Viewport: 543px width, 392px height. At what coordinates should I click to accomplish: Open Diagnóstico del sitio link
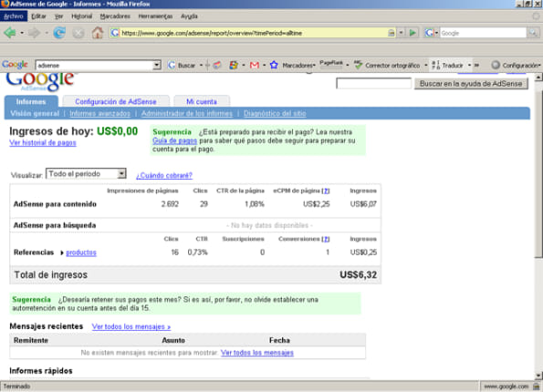tap(275, 113)
